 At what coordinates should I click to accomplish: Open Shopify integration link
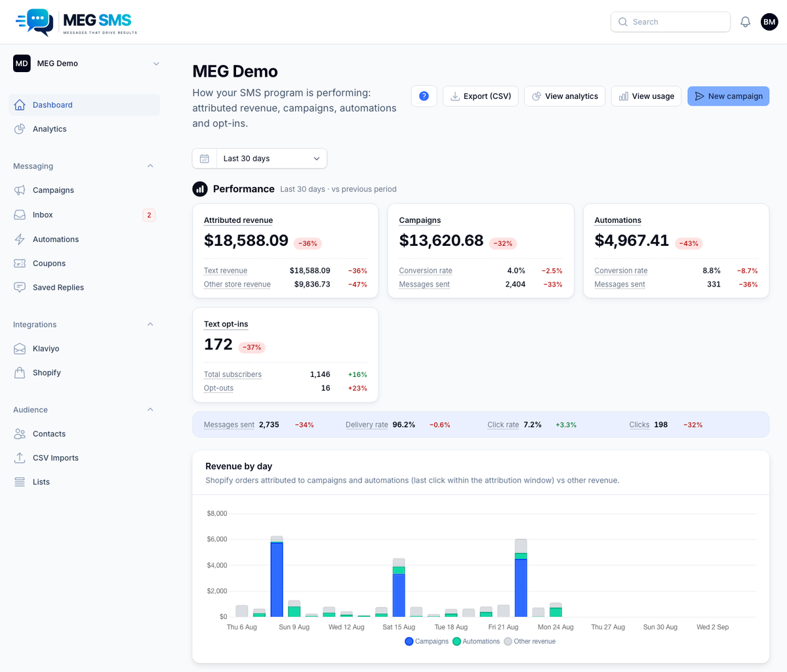[x=85, y=372]
